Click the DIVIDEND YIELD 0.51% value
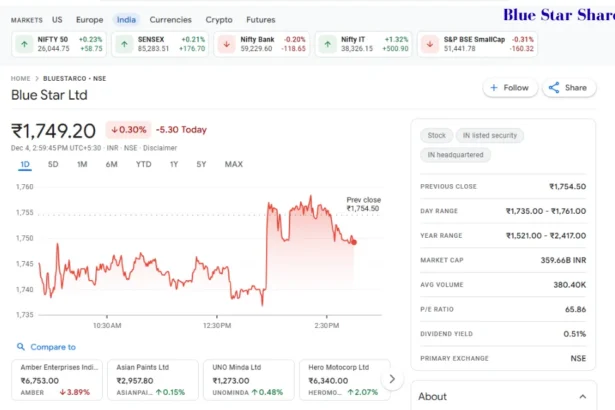 (575, 334)
